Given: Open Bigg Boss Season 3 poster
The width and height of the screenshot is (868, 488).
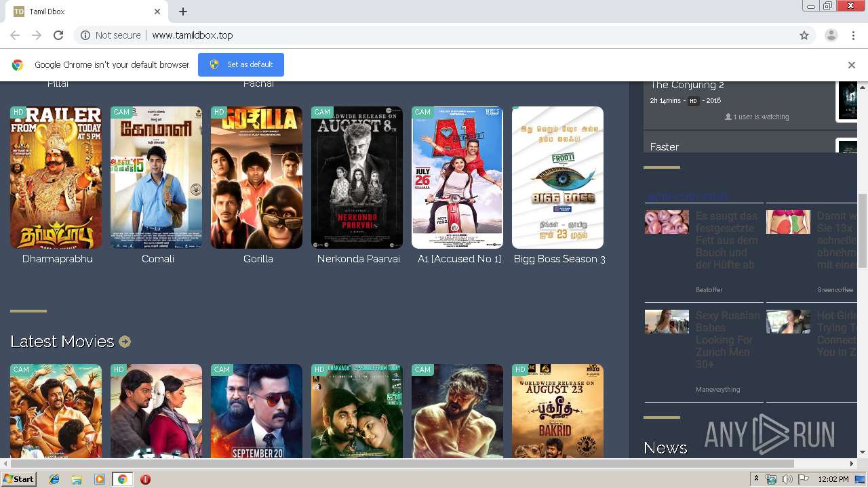Looking at the screenshot, I should pyautogui.click(x=557, y=178).
